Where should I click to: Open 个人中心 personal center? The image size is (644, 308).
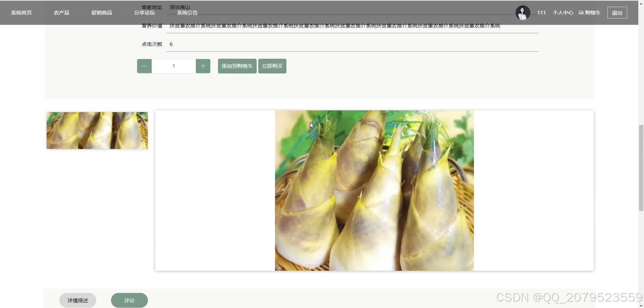click(563, 13)
